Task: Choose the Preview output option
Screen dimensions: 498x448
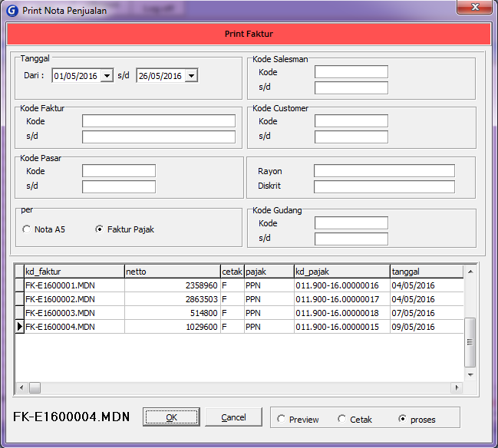Action: [x=282, y=420]
